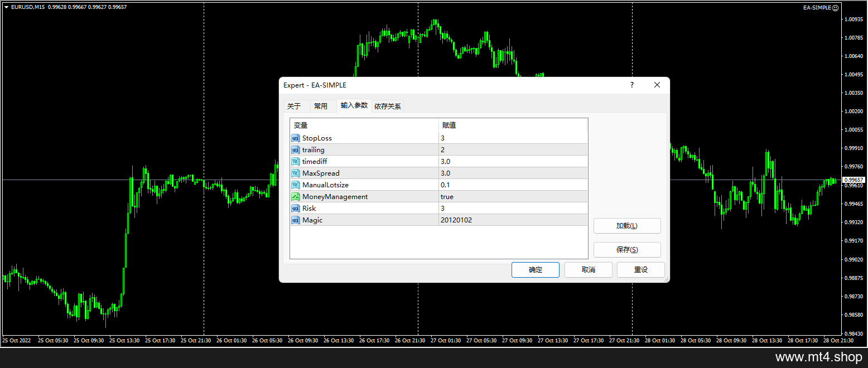Select the MaxSpread variable name

pyautogui.click(x=321, y=173)
